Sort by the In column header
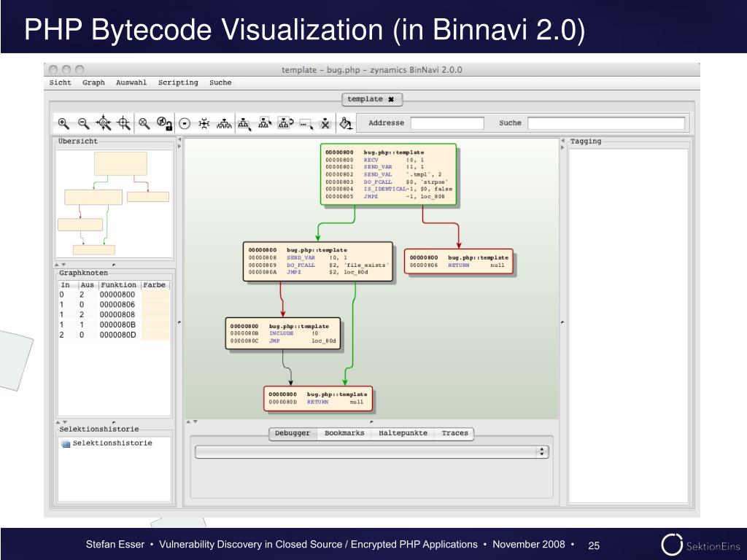Viewport: 747px width, 560px height. (x=68, y=285)
